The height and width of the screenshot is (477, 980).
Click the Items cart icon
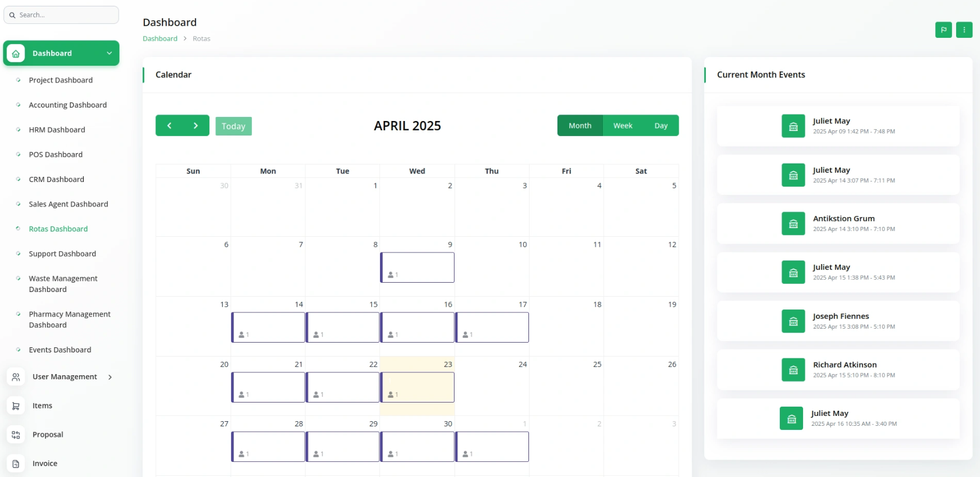[16, 406]
